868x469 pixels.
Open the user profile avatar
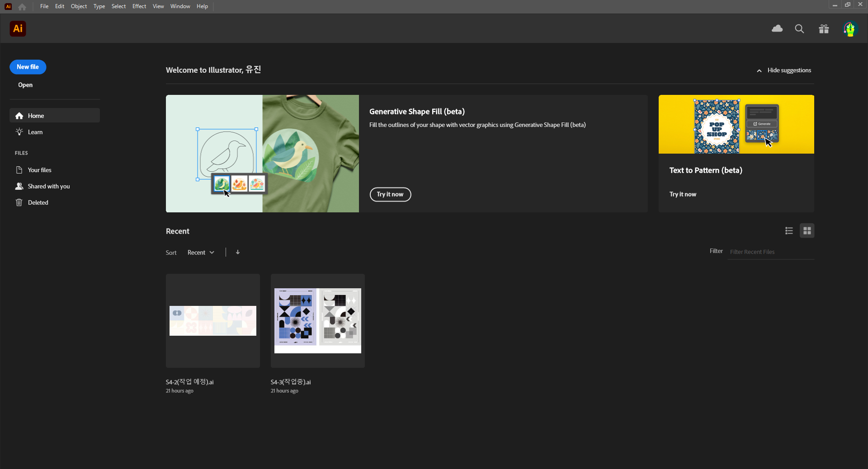point(850,29)
